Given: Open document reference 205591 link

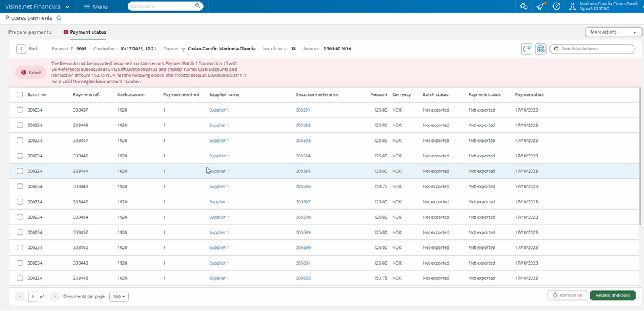Looking at the screenshot, I should [303, 110].
